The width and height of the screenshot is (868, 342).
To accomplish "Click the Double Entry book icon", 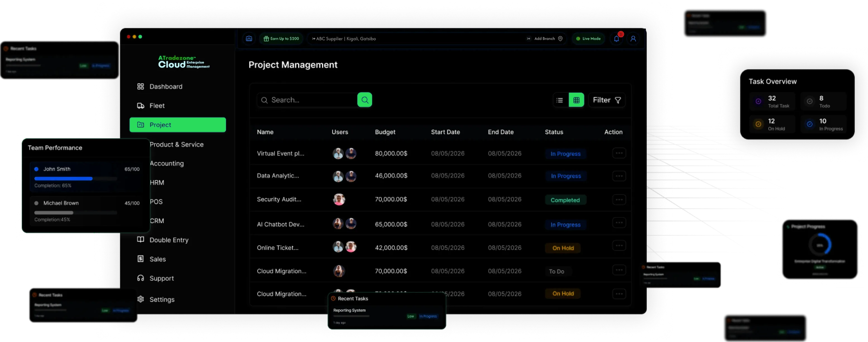I will click(140, 240).
